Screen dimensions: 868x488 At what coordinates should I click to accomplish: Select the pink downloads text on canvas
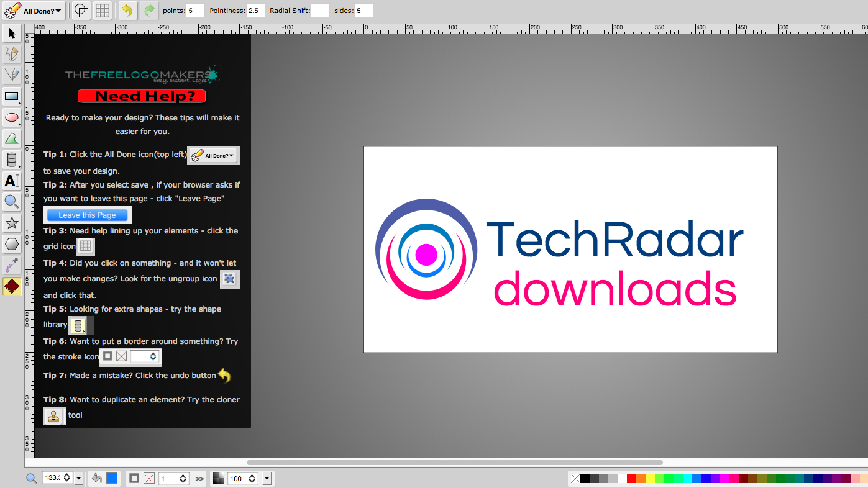tap(615, 289)
